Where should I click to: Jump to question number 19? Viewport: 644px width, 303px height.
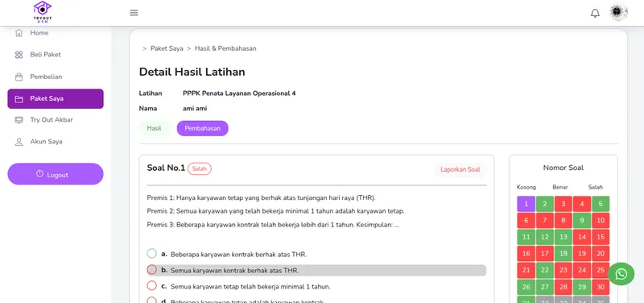point(582,254)
